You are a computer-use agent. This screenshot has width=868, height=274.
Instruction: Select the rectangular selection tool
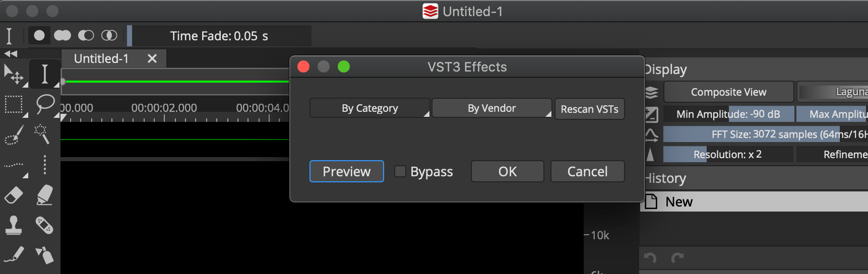(x=14, y=104)
